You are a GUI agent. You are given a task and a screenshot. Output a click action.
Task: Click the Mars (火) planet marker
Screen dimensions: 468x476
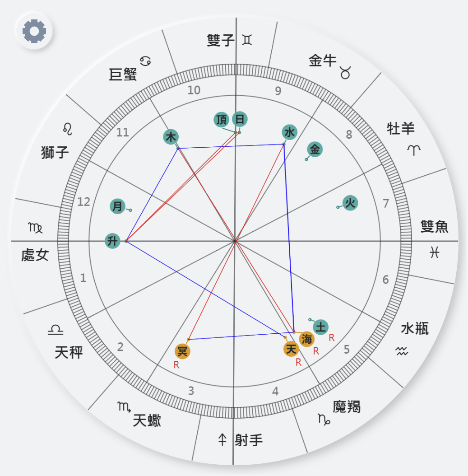point(350,203)
